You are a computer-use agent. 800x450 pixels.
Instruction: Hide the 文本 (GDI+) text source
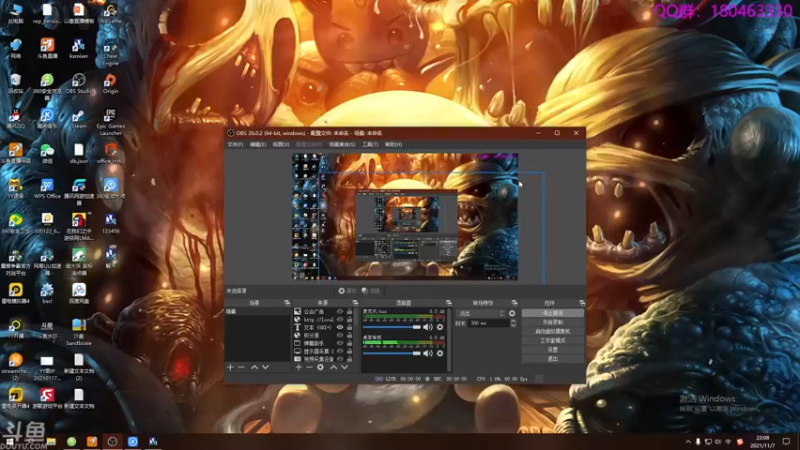[x=340, y=327]
